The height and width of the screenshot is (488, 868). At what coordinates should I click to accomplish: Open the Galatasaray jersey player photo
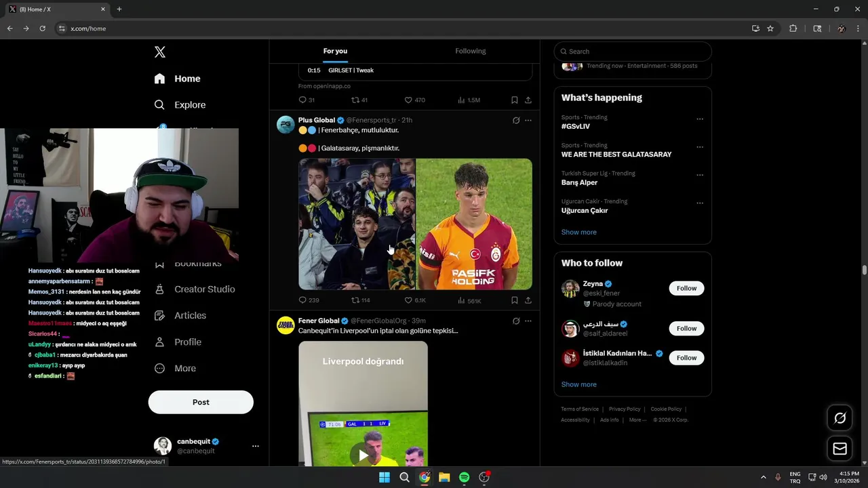474,224
